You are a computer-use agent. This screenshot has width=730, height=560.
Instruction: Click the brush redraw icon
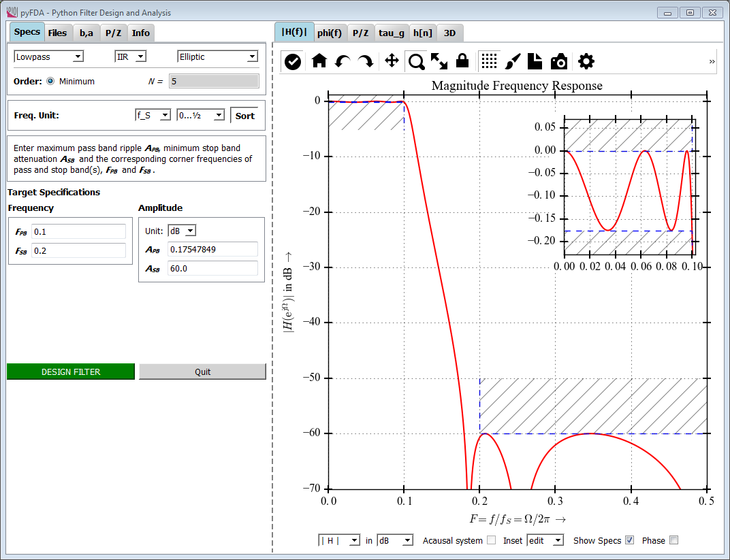coord(513,61)
